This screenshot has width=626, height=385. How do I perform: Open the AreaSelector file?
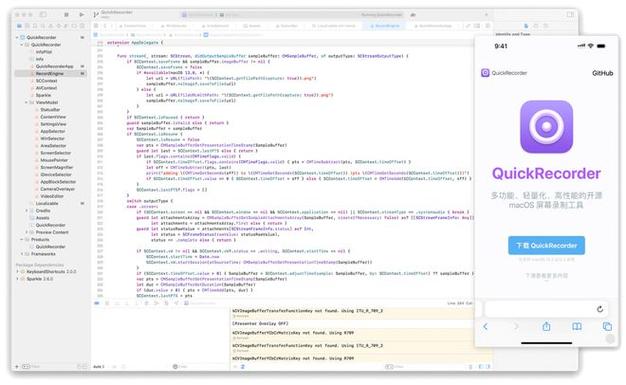[53, 145]
